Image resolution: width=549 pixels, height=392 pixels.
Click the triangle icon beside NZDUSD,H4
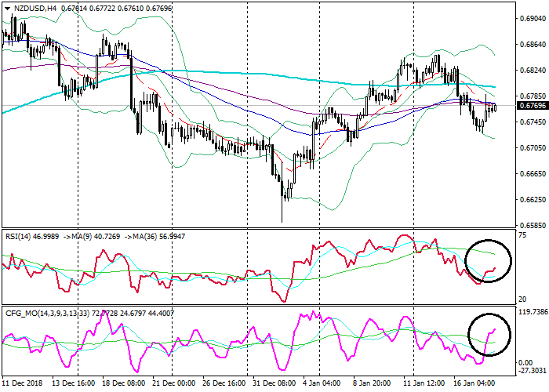(x=8, y=8)
